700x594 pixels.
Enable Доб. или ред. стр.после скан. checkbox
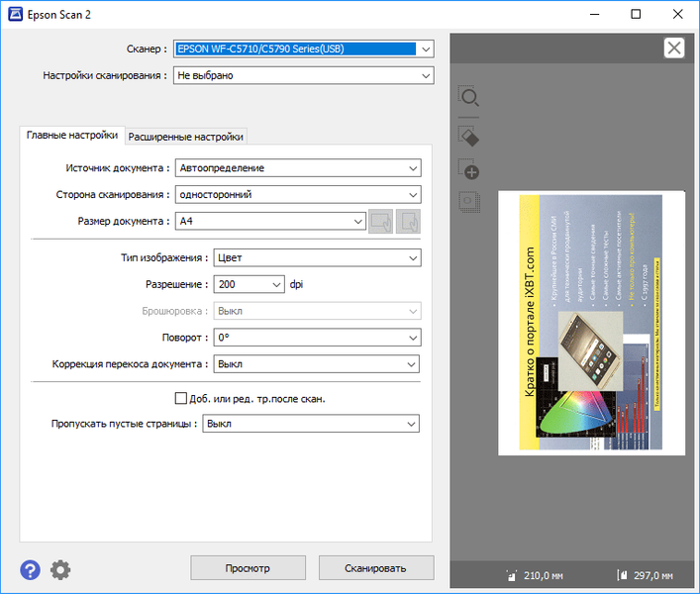pos(181,398)
